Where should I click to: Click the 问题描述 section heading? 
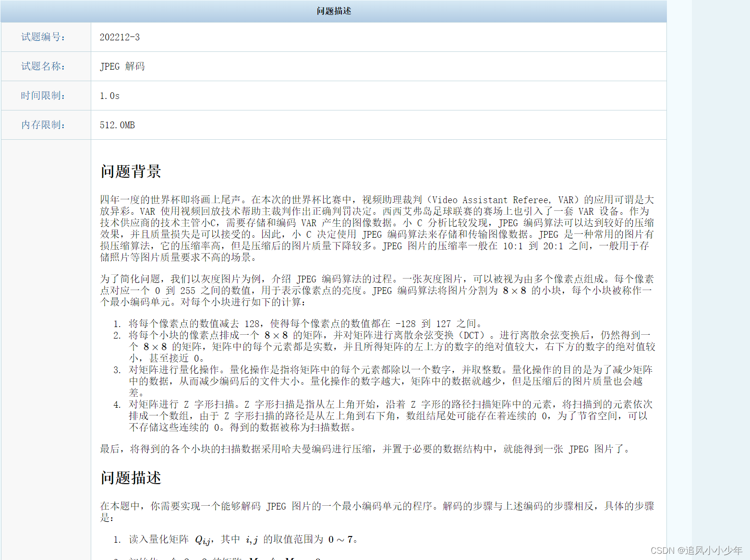pos(131,478)
